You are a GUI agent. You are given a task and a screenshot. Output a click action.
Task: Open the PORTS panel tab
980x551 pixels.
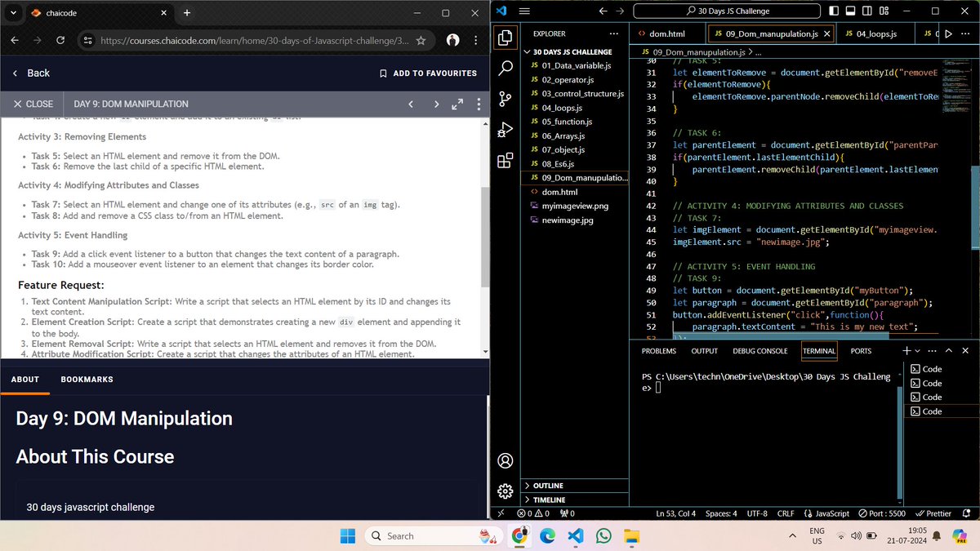click(x=861, y=351)
